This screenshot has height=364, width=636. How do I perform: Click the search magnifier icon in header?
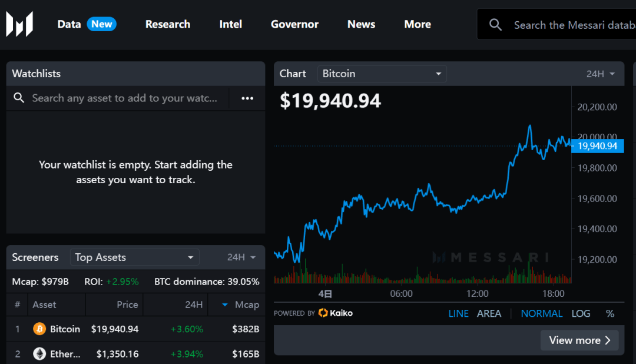(x=495, y=25)
